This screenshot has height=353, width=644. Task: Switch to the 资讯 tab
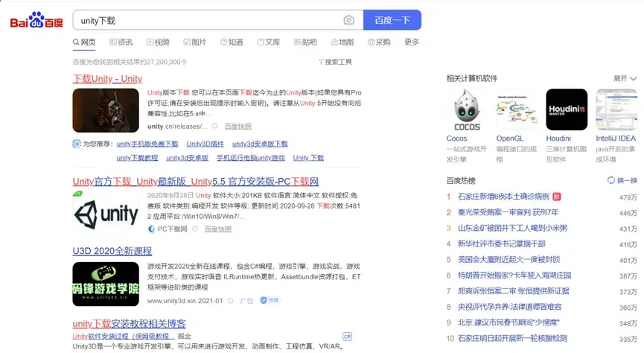(x=121, y=42)
